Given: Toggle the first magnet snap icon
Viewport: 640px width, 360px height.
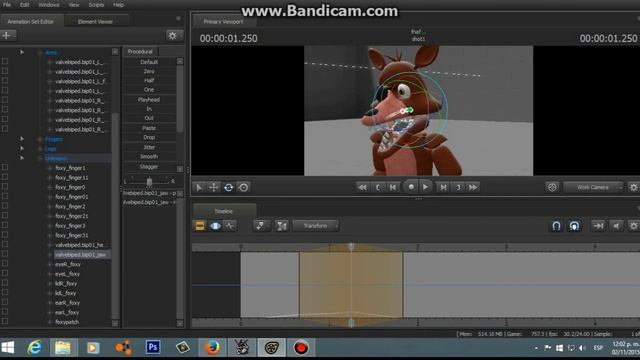Looking at the screenshot, I should coord(556,226).
